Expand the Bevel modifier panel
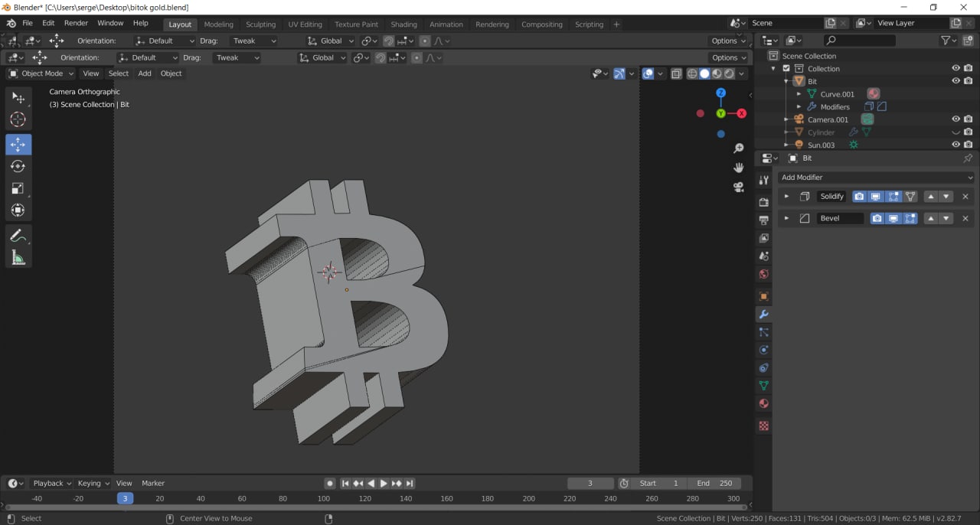Screen dimensions: 980x525 [786, 218]
